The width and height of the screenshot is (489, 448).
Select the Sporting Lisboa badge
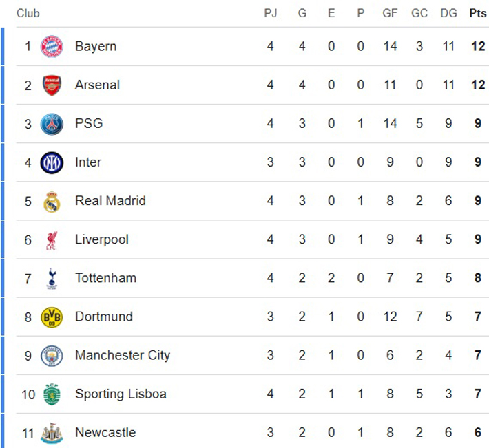click(52, 394)
